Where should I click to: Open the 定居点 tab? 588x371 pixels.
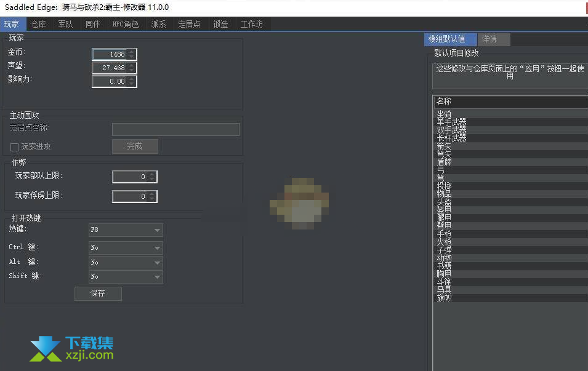(x=190, y=25)
